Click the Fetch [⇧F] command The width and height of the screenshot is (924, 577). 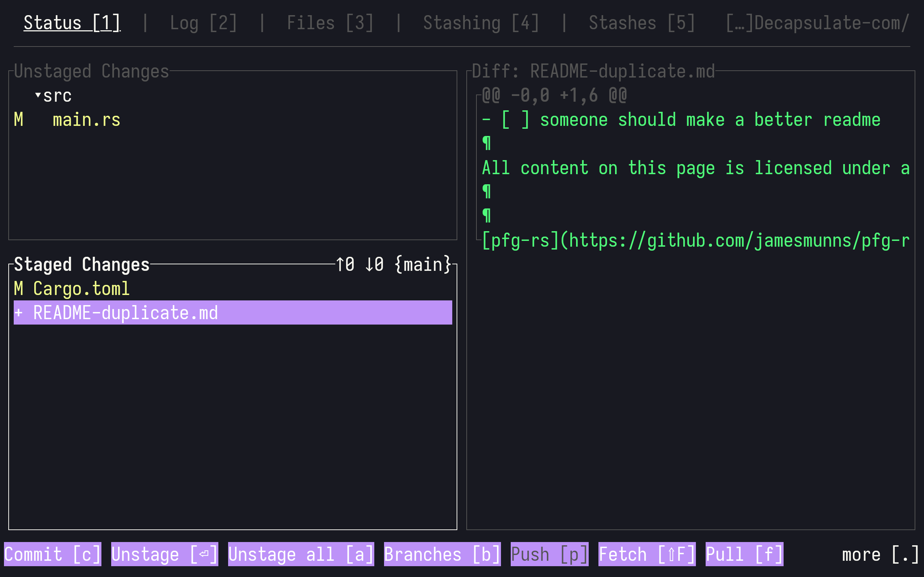coord(647,554)
